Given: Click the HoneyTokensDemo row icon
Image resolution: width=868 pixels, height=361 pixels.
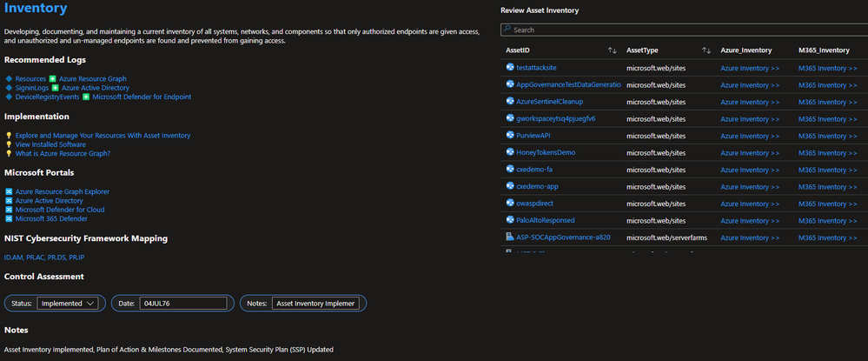Looking at the screenshot, I should tap(510, 152).
